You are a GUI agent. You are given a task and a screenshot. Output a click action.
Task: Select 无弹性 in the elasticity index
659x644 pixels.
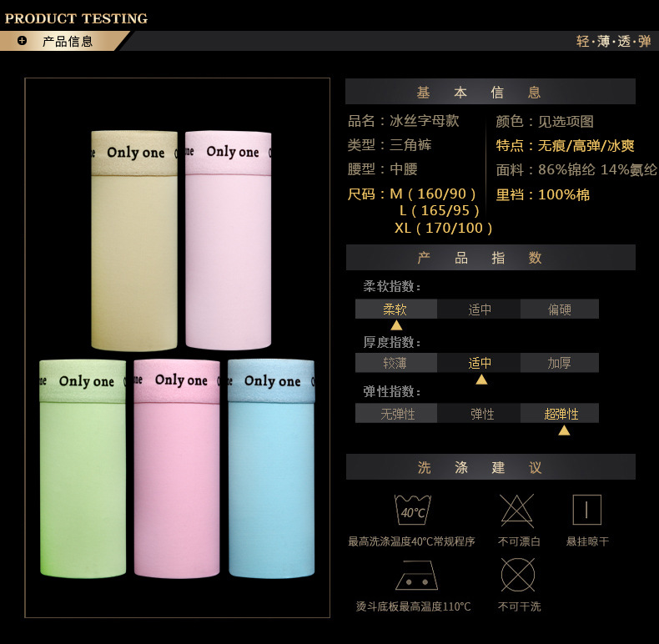coord(397,414)
